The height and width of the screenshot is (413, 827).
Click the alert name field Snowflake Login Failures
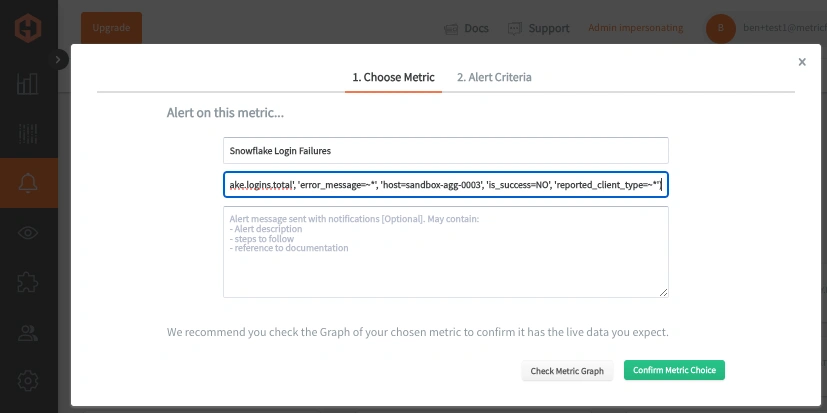pos(446,150)
